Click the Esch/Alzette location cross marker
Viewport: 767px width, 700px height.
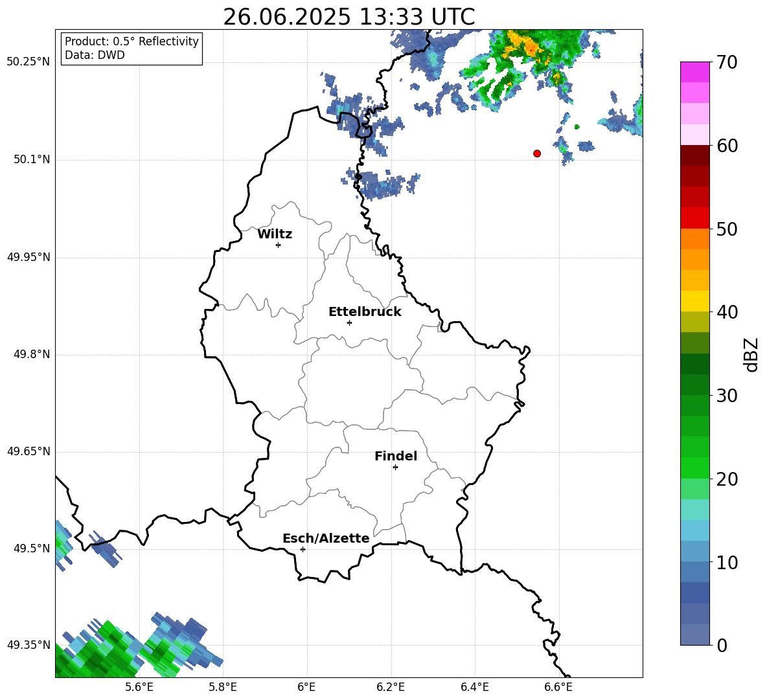coord(303,549)
